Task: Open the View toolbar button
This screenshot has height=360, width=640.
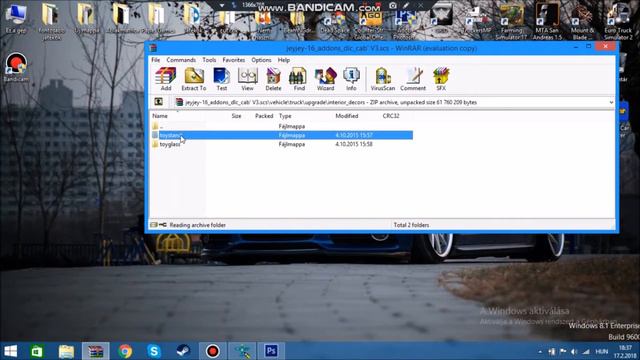Action: coord(247,79)
